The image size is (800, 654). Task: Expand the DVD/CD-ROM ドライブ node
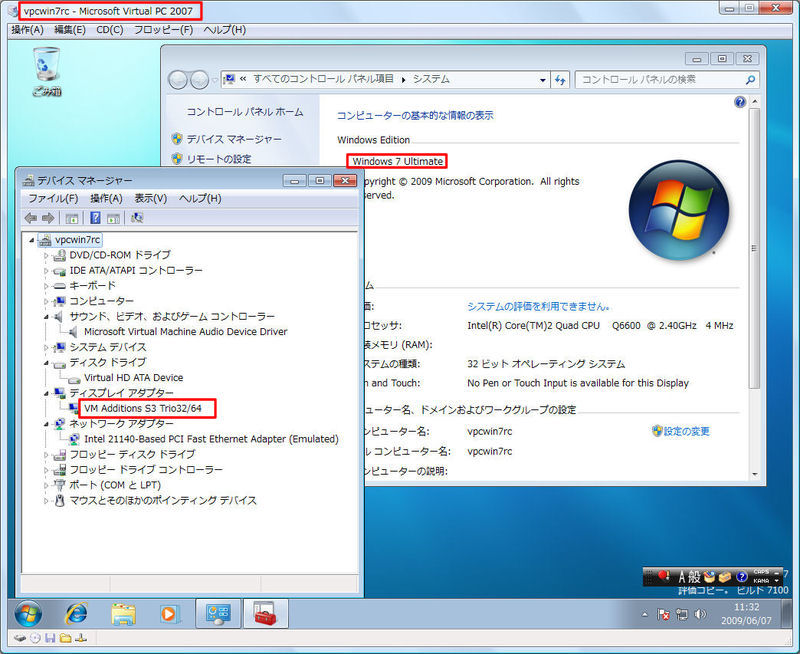[46, 255]
